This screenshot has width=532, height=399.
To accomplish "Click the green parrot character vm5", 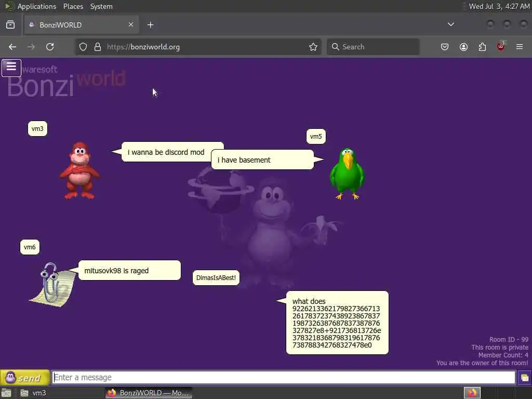I will click(x=347, y=173).
